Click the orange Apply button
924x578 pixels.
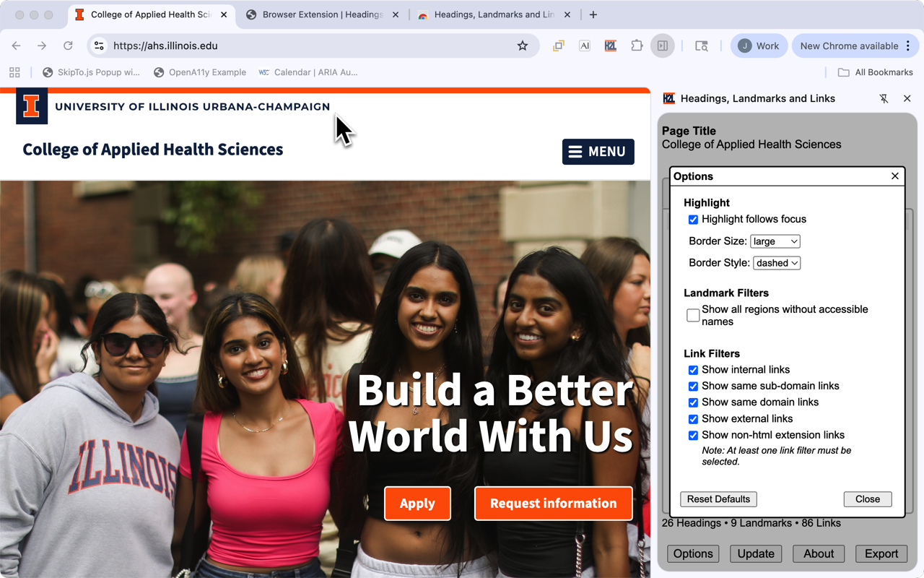(417, 504)
